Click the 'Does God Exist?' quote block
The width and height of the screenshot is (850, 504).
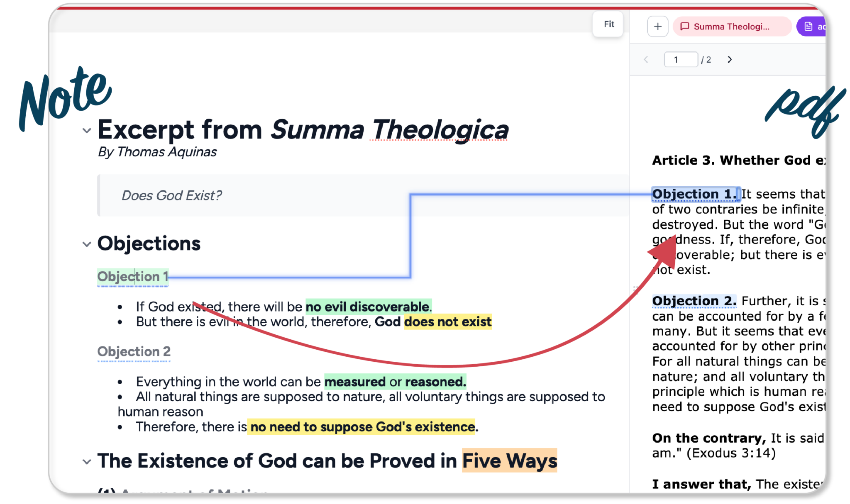pos(364,195)
